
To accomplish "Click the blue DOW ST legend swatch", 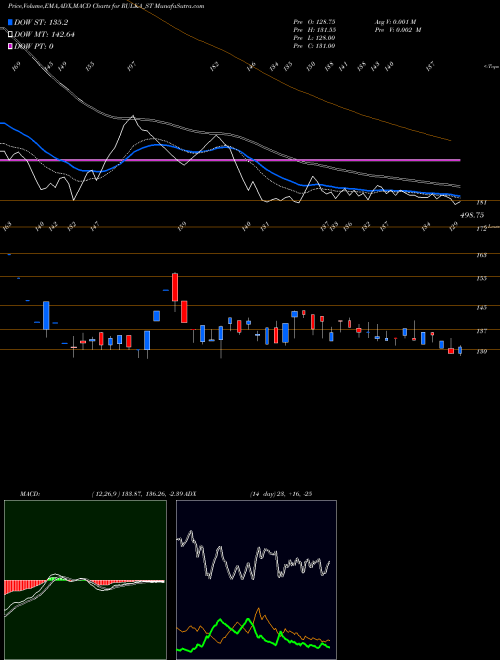I will click(x=11, y=23).
